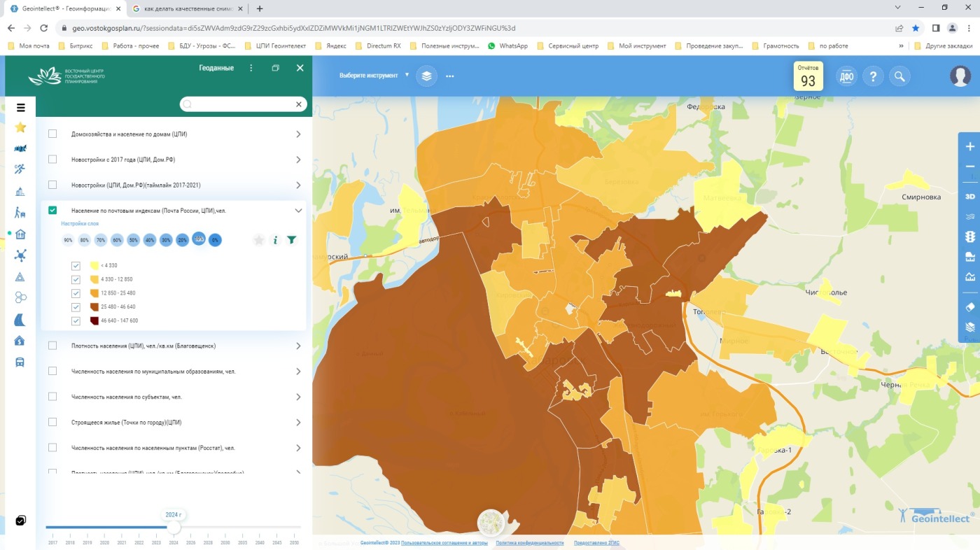Screen dimensions: 980x550
Task: Open the help question mark button
Action: point(873,76)
